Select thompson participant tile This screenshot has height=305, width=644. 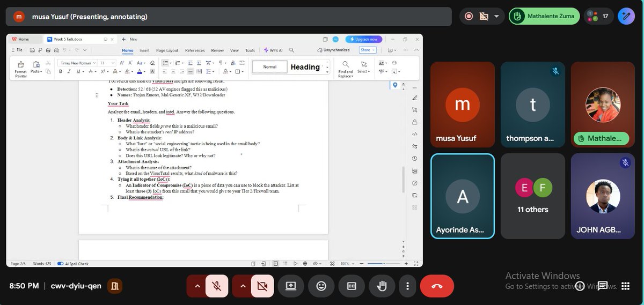tap(532, 105)
